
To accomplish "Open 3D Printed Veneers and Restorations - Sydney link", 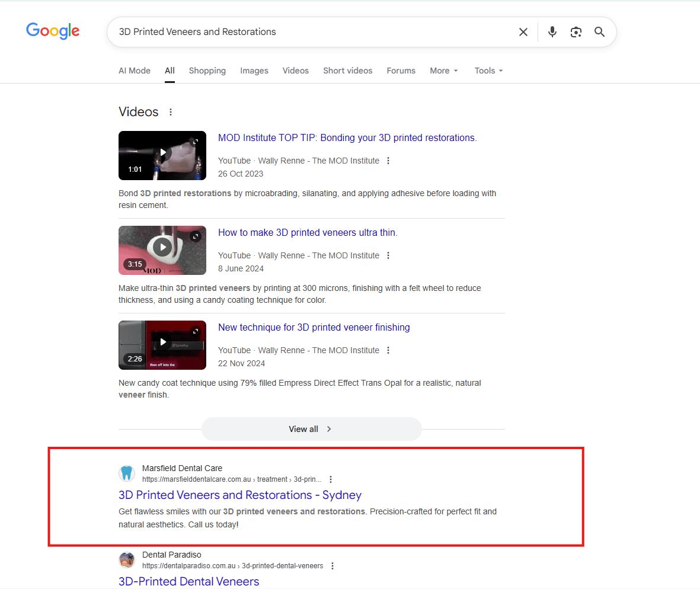I will [x=239, y=495].
